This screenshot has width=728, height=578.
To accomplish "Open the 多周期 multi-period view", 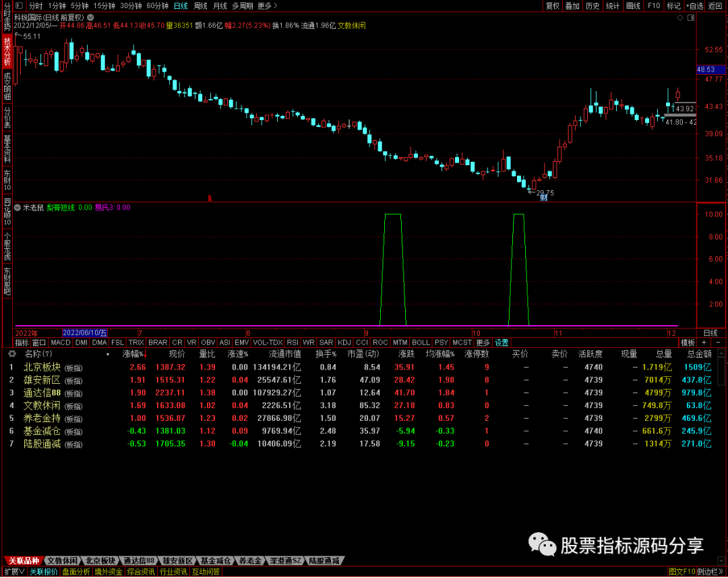I will [243, 6].
